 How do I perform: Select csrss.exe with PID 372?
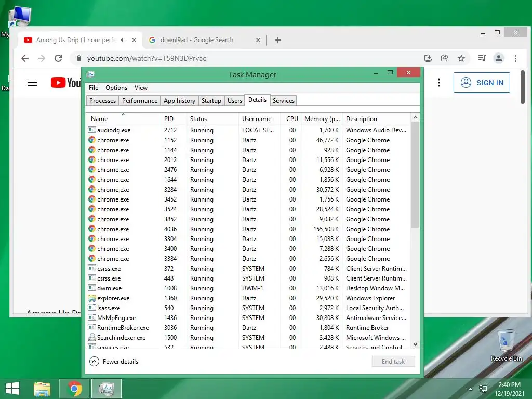(248, 269)
